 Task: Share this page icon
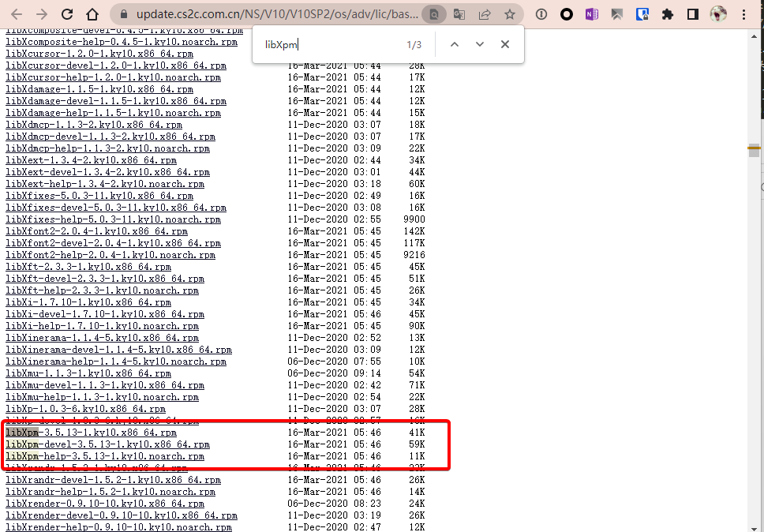tap(485, 15)
